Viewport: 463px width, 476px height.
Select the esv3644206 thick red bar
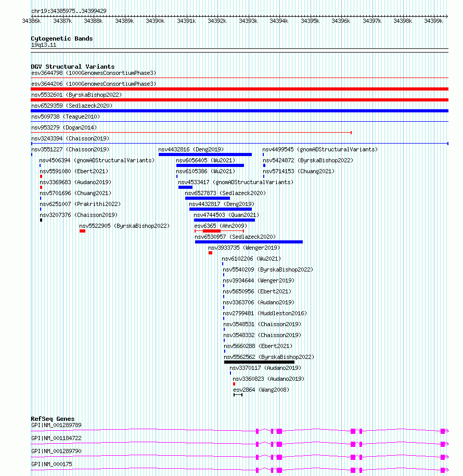[x=239, y=89]
